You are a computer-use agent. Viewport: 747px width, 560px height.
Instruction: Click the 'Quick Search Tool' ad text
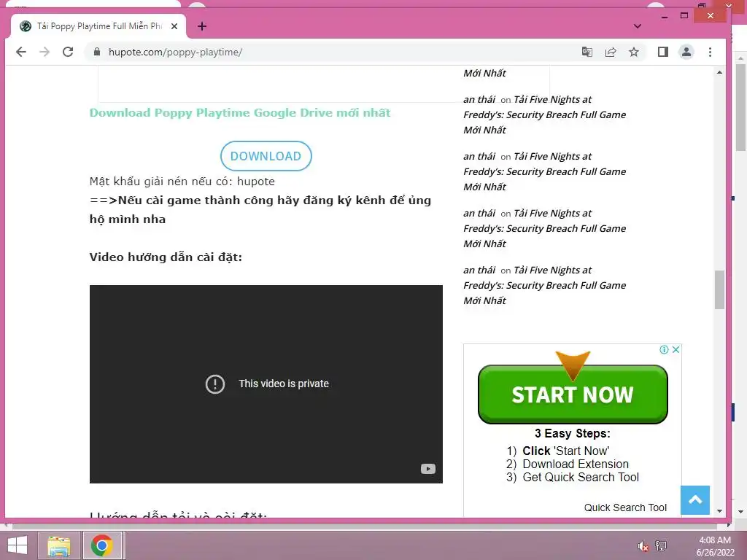pos(625,507)
